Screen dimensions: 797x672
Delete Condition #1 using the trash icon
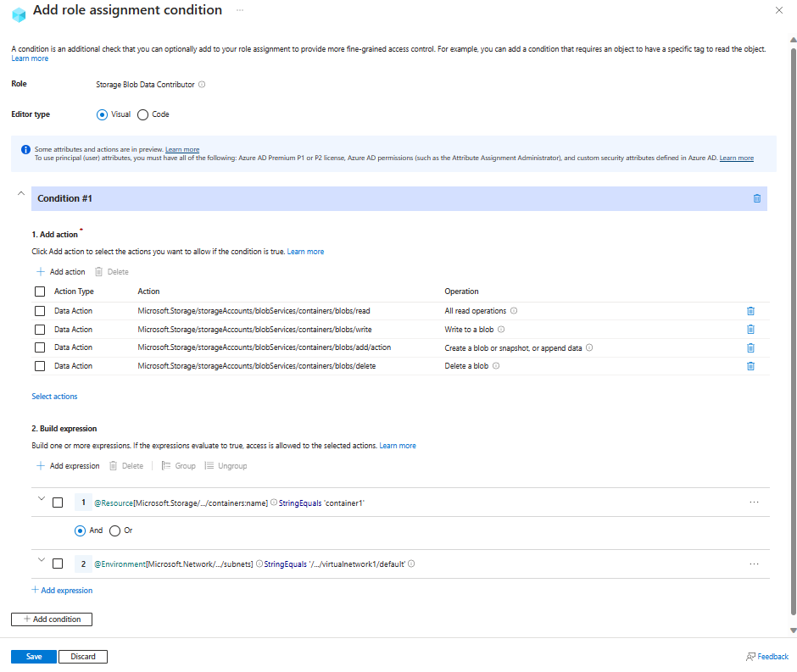point(757,197)
